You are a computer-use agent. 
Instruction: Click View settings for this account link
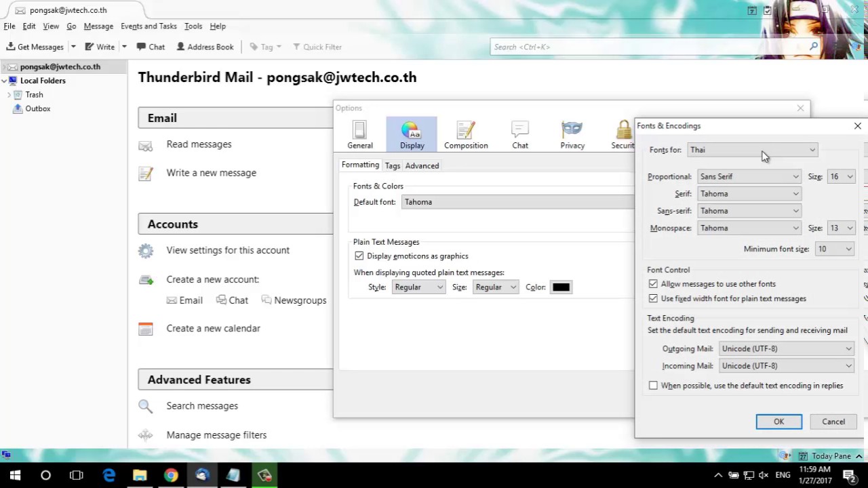point(228,250)
